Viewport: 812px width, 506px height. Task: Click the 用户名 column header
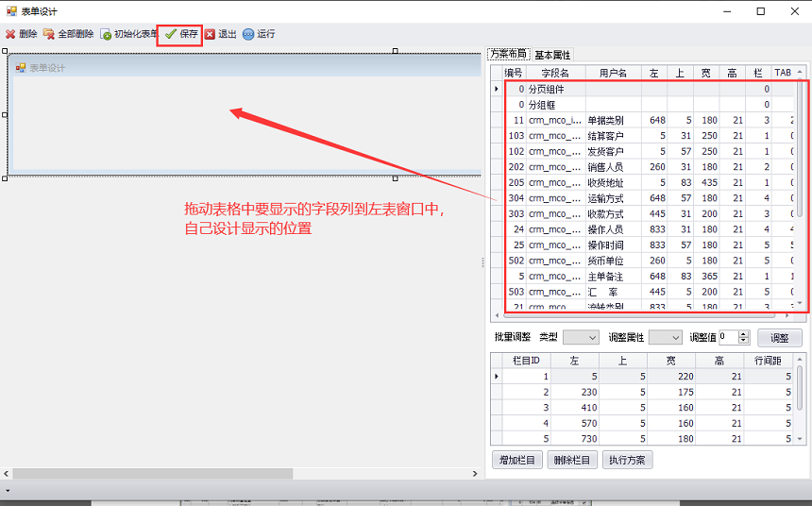(613, 73)
